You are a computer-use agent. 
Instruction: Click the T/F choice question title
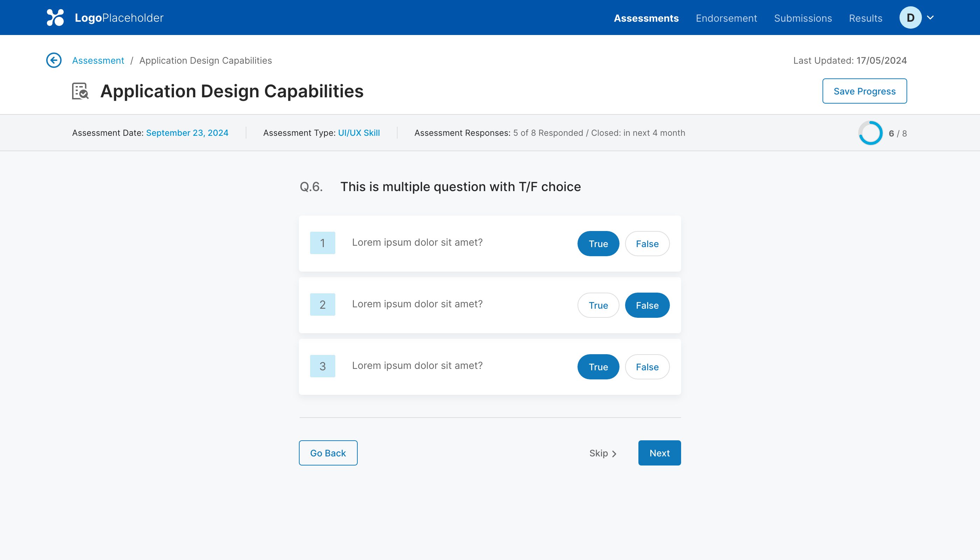point(460,187)
